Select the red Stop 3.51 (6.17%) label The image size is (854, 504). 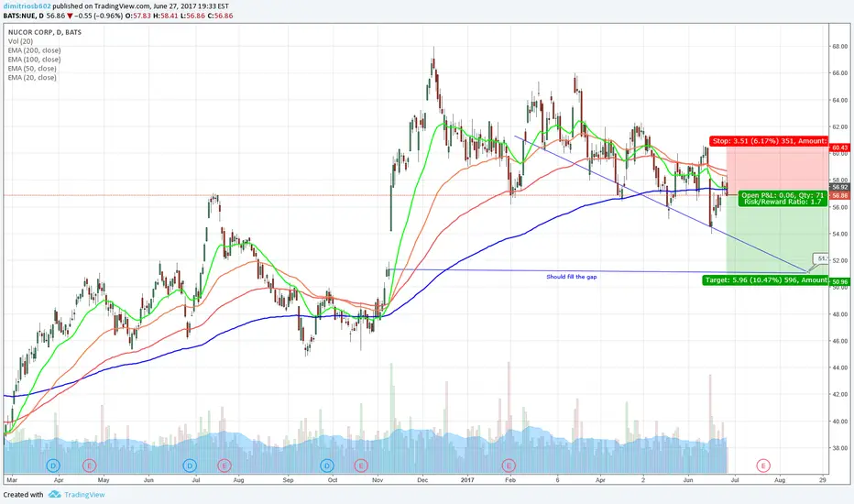tap(769, 140)
